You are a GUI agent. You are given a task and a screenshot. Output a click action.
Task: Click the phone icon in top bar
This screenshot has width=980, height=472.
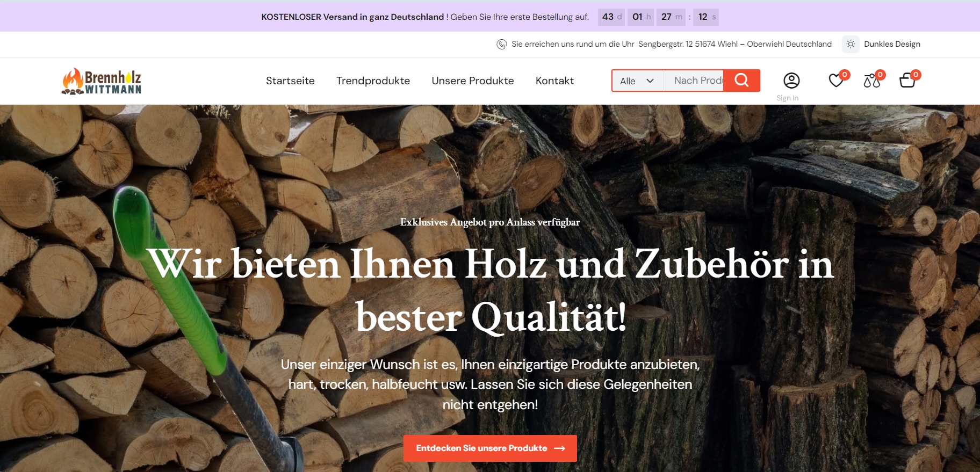(501, 44)
